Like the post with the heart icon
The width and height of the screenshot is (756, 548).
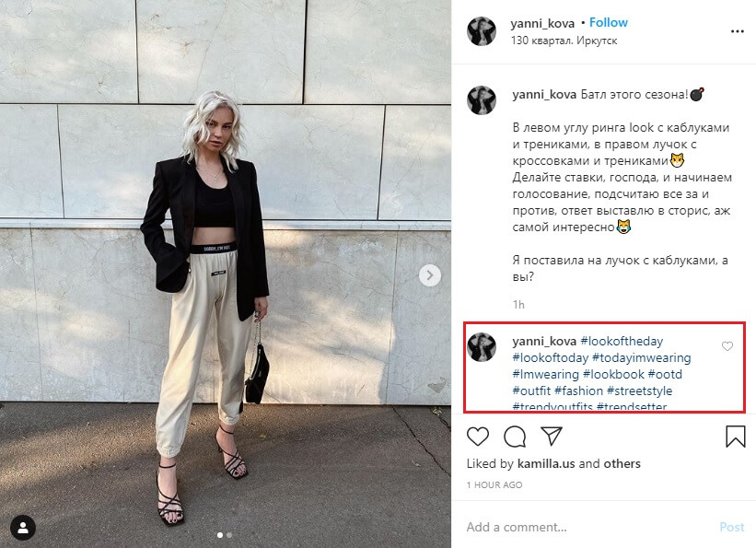click(x=478, y=437)
